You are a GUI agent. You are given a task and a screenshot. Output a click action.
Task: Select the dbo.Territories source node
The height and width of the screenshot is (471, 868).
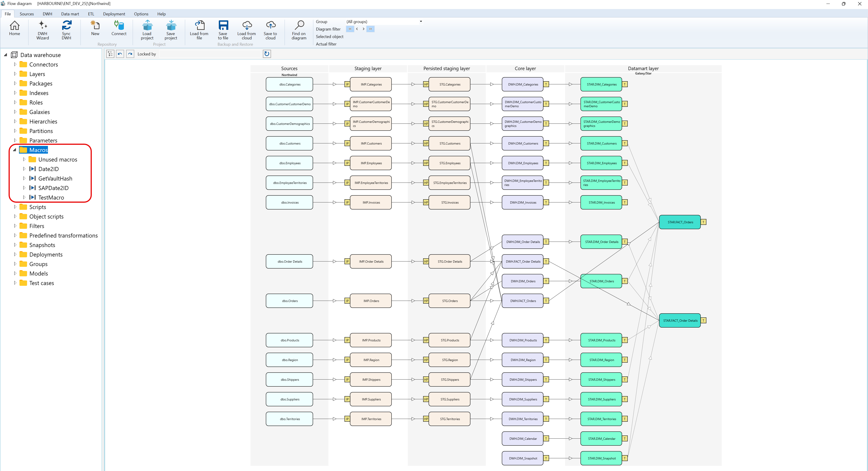[289, 419]
